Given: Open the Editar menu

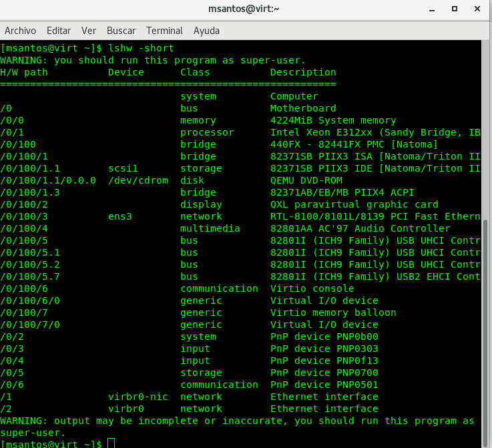Looking at the screenshot, I should [x=59, y=31].
